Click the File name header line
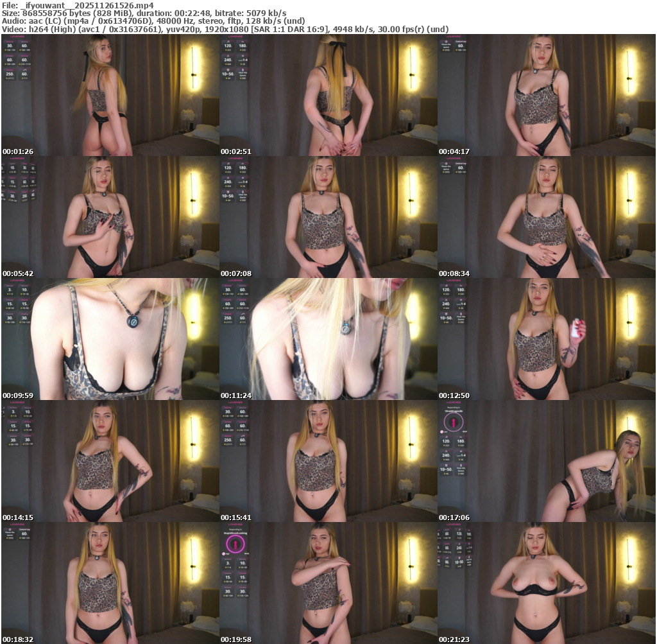Image resolution: width=657 pixels, height=644 pixels. click(x=78, y=5)
